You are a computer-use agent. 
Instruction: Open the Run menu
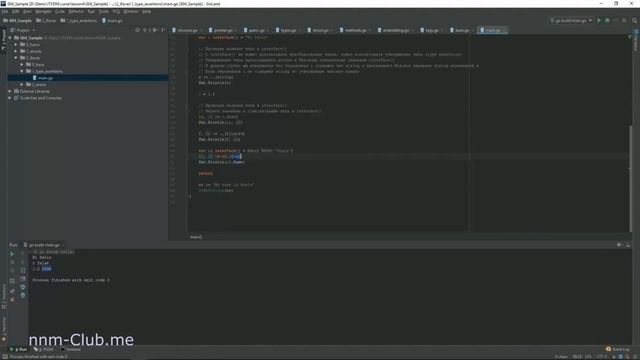91,11
